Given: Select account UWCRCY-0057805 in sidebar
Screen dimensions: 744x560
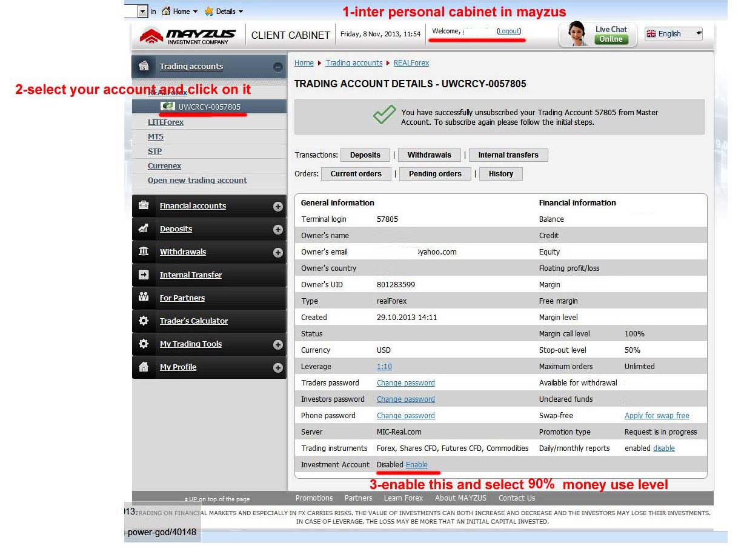Looking at the screenshot, I should (x=209, y=107).
